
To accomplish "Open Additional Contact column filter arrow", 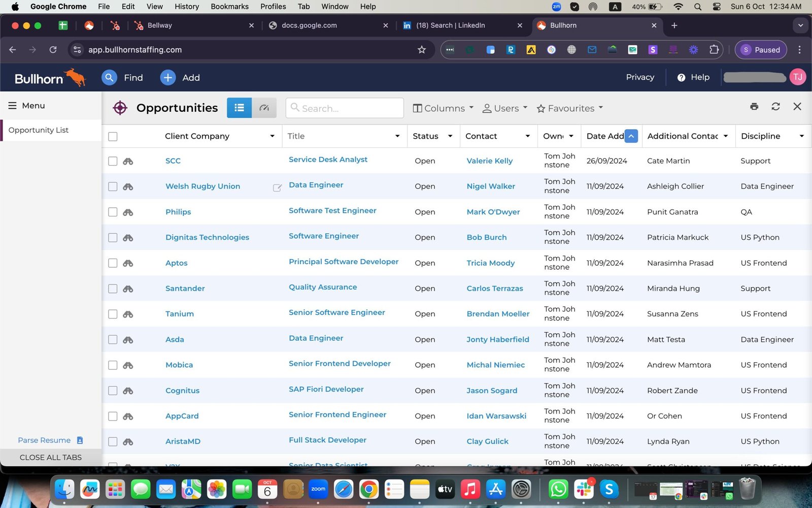I will [x=726, y=136].
